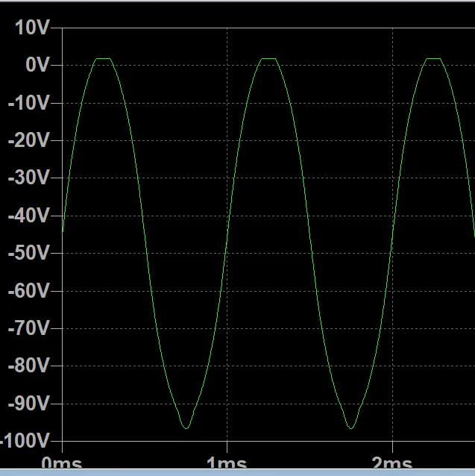Click the -100V label at axis bottom
Viewport: 475px width, 476px height.
[x=26, y=441]
